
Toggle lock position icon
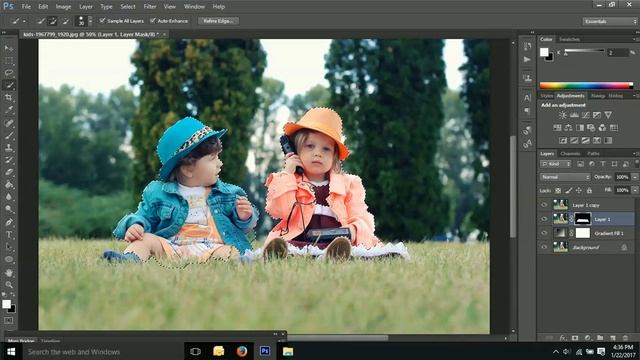point(579,191)
